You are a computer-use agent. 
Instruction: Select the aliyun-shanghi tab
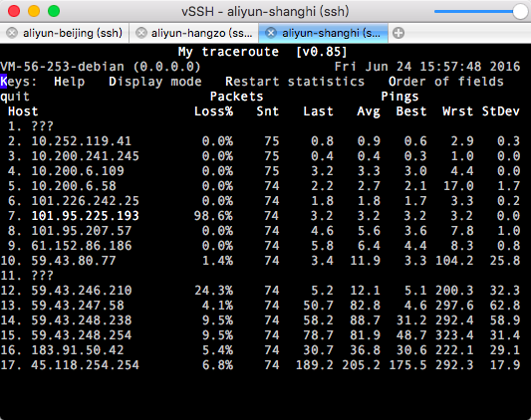pos(324,33)
